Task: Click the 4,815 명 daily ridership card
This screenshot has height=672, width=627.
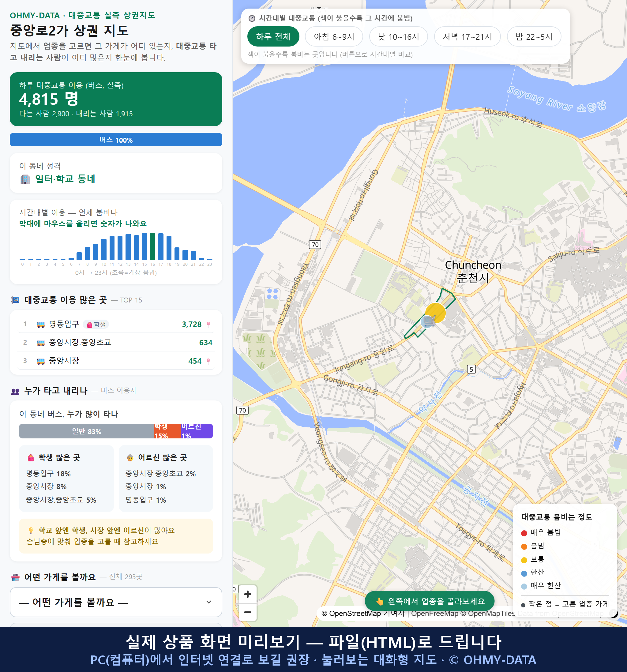Action: pos(116,99)
